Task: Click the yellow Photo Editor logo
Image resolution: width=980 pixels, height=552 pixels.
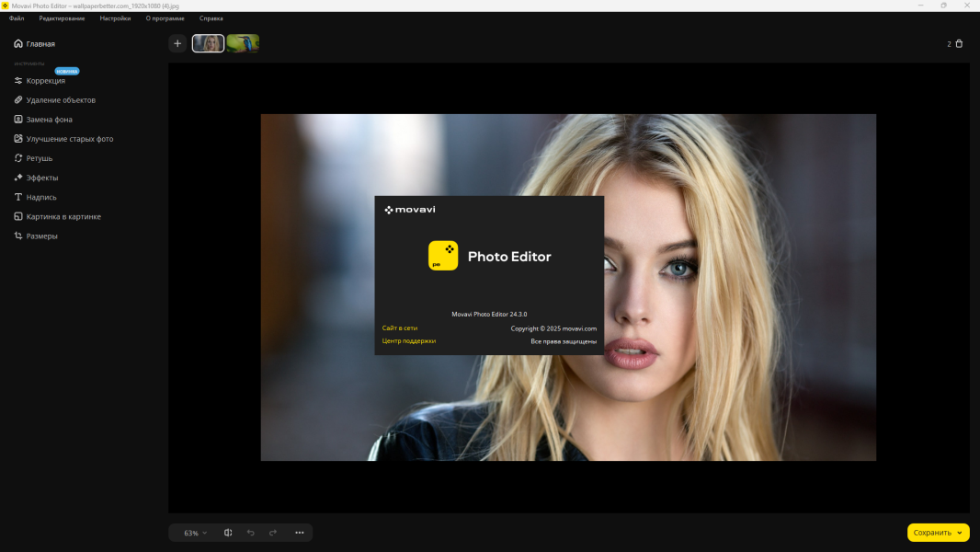Action: click(x=443, y=256)
